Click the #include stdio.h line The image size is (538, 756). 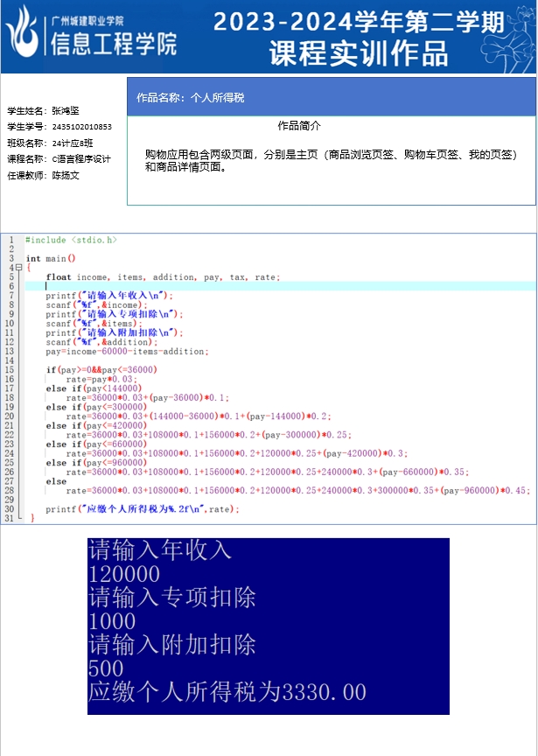pyautogui.click(x=70, y=240)
